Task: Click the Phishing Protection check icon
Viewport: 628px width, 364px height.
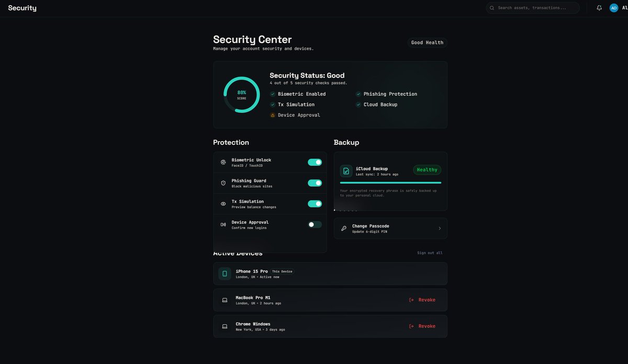Action: [x=358, y=94]
